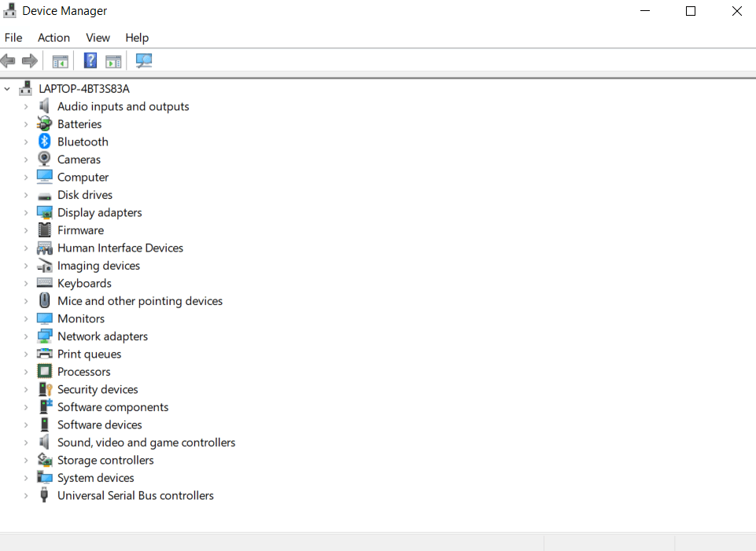Select the Security devices label
This screenshot has height=551, width=756.
(x=98, y=389)
